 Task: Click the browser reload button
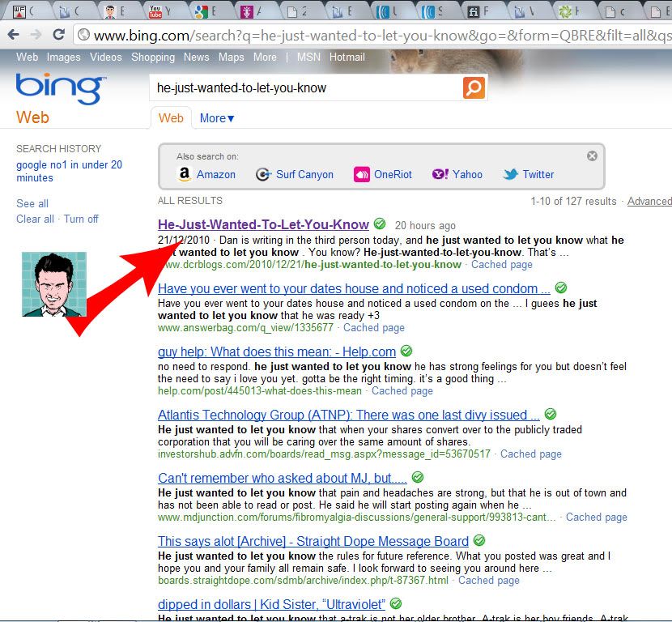click(x=58, y=35)
